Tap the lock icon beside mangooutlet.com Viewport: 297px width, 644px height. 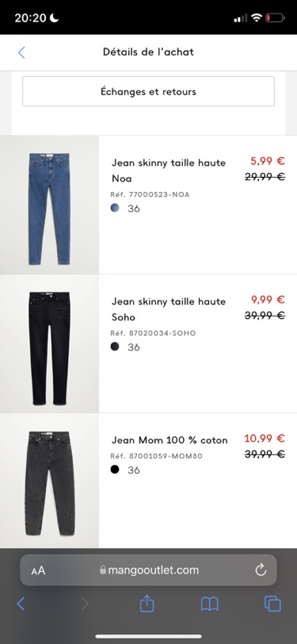102,569
